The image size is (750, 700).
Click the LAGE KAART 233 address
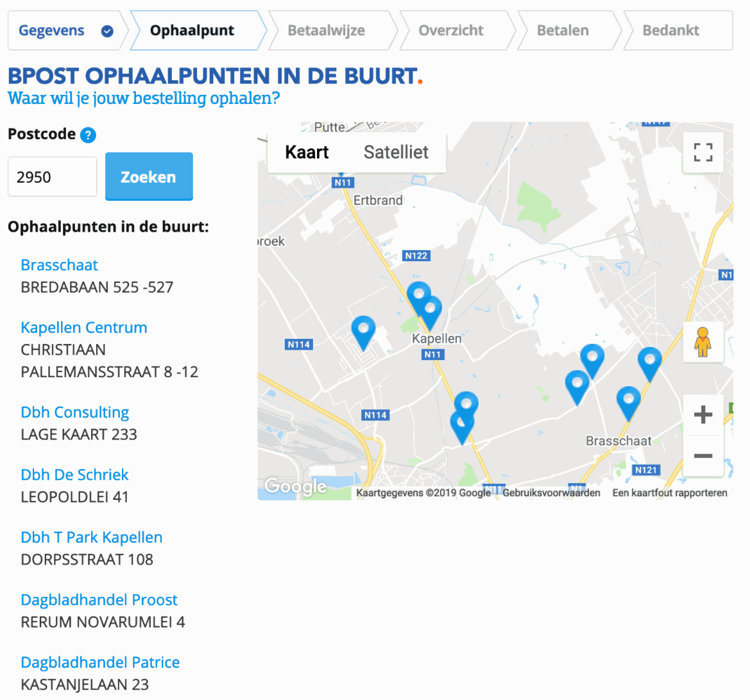79,434
